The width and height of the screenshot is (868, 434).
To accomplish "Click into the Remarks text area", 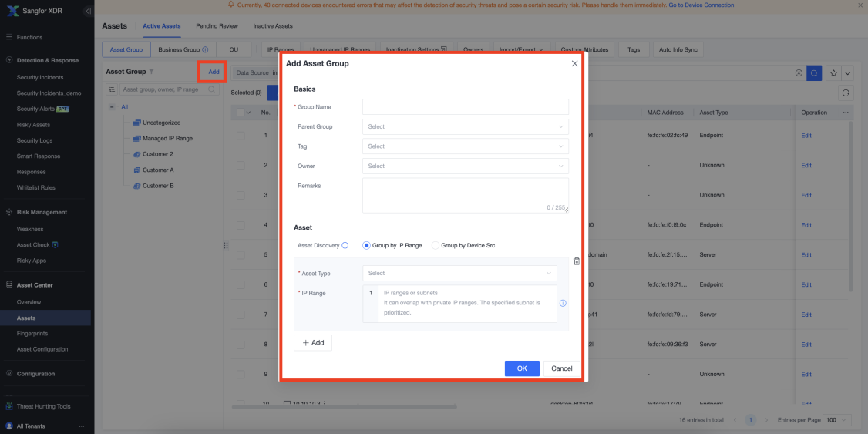I will click(466, 195).
